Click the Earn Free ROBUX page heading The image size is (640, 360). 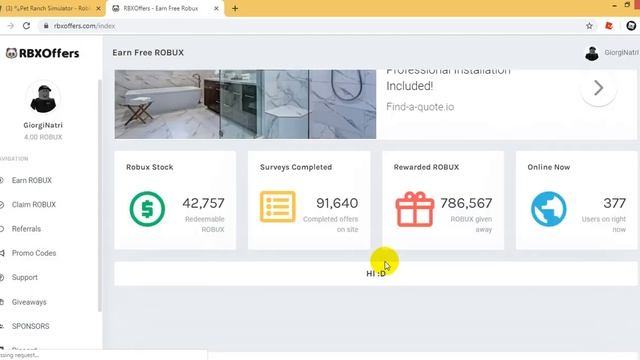click(148, 53)
